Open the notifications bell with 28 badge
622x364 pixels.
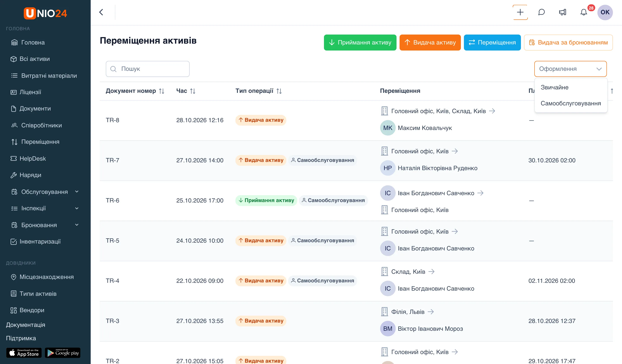coord(584,12)
